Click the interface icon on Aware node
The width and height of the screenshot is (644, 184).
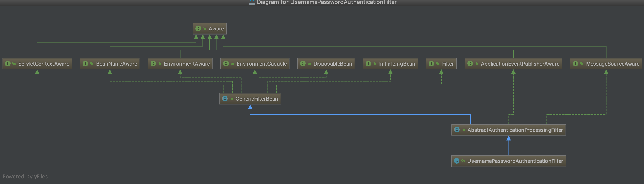(x=198, y=28)
